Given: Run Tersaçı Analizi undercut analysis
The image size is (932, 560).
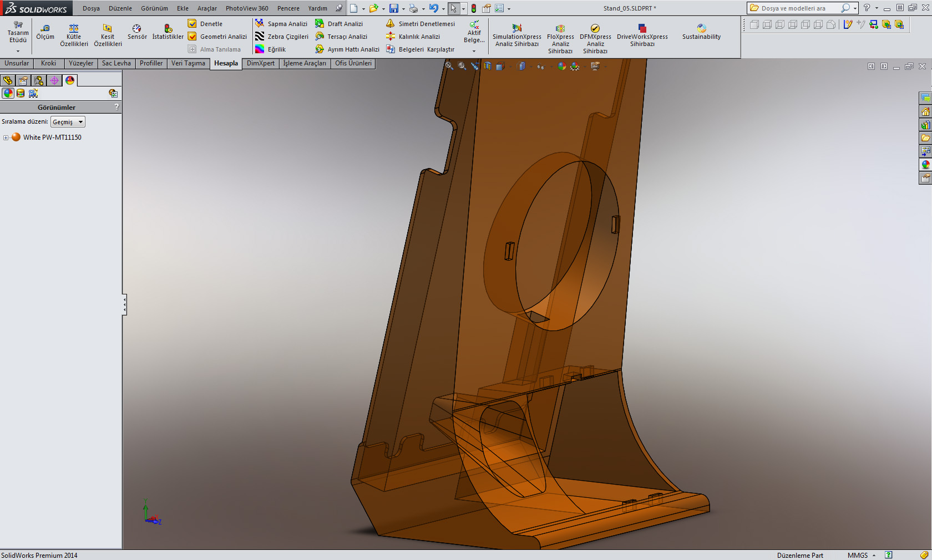Looking at the screenshot, I should [341, 37].
